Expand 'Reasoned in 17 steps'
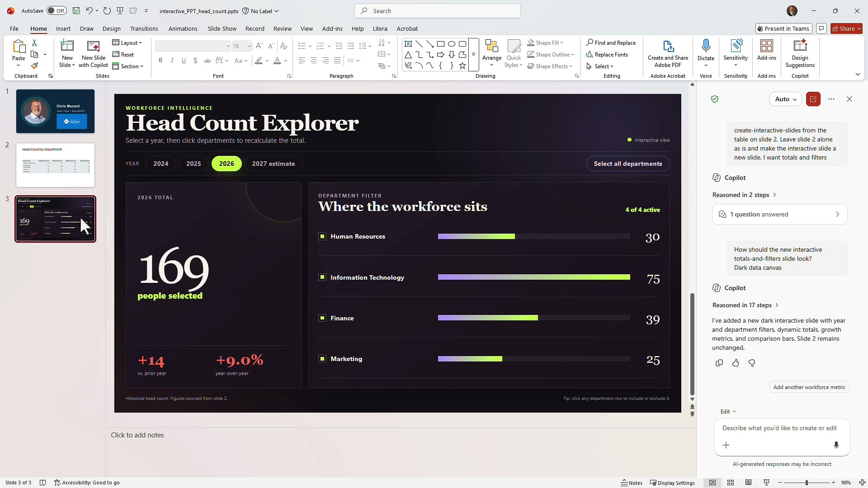This screenshot has width=868, height=488. tap(745, 305)
